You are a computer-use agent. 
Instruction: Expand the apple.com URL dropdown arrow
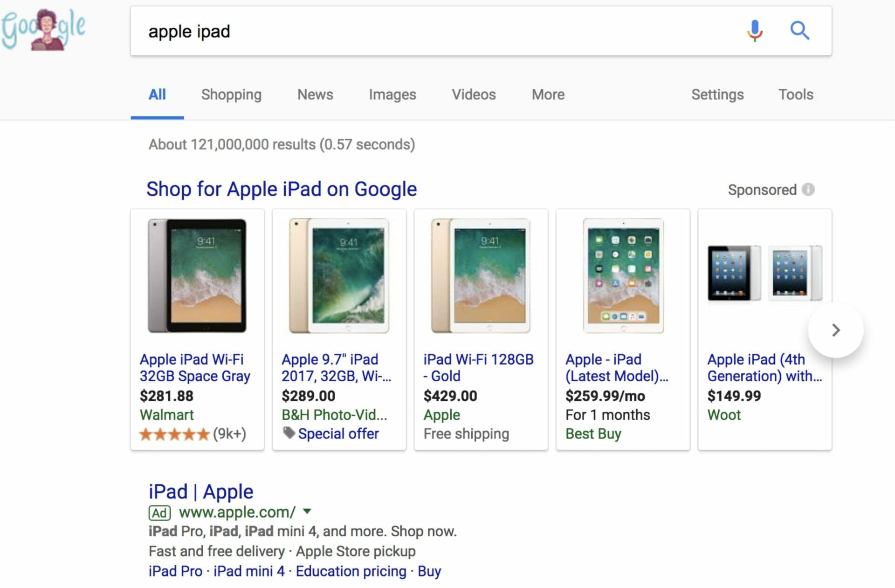coord(307,511)
